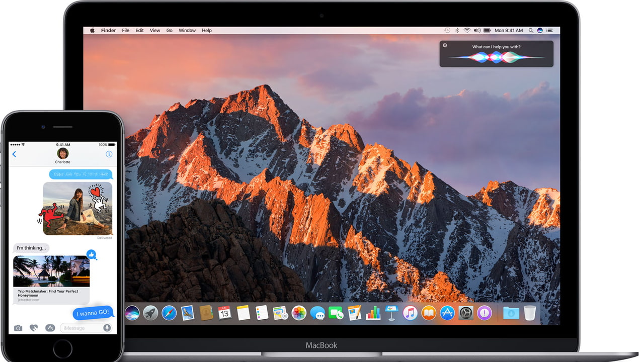This screenshot has width=644, height=362.
Task: Toggle Wi-Fi status menu in menu bar
Action: (x=467, y=31)
